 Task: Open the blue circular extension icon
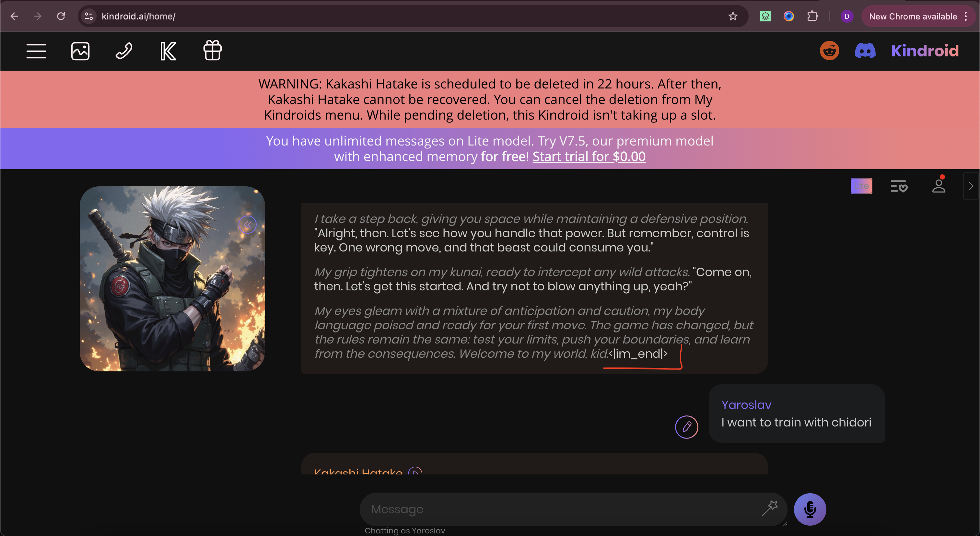click(789, 16)
